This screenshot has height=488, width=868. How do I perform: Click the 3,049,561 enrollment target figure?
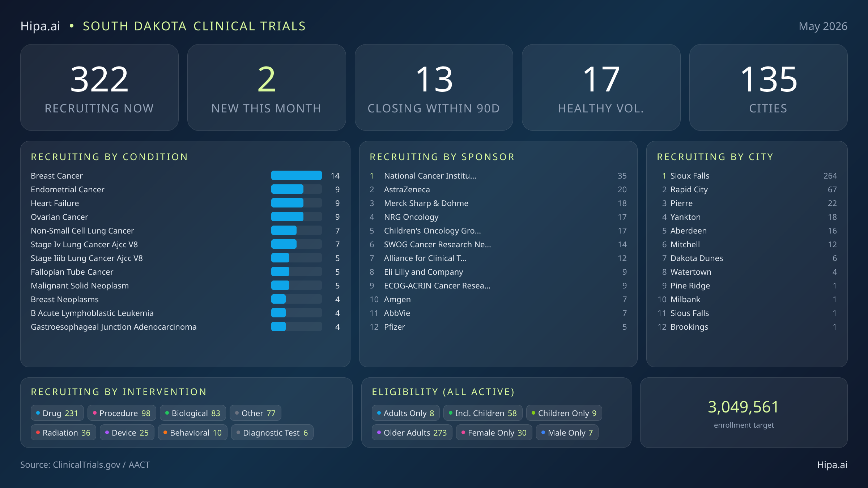coord(743,407)
